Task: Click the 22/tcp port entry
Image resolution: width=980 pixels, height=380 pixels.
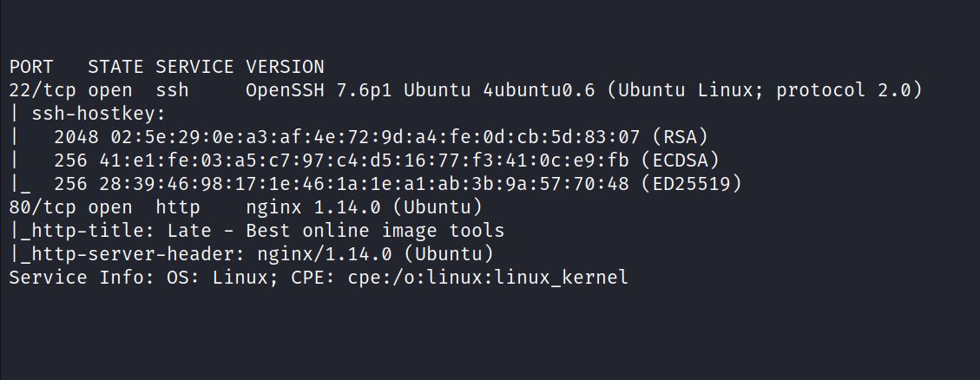Action: coord(43,88)
